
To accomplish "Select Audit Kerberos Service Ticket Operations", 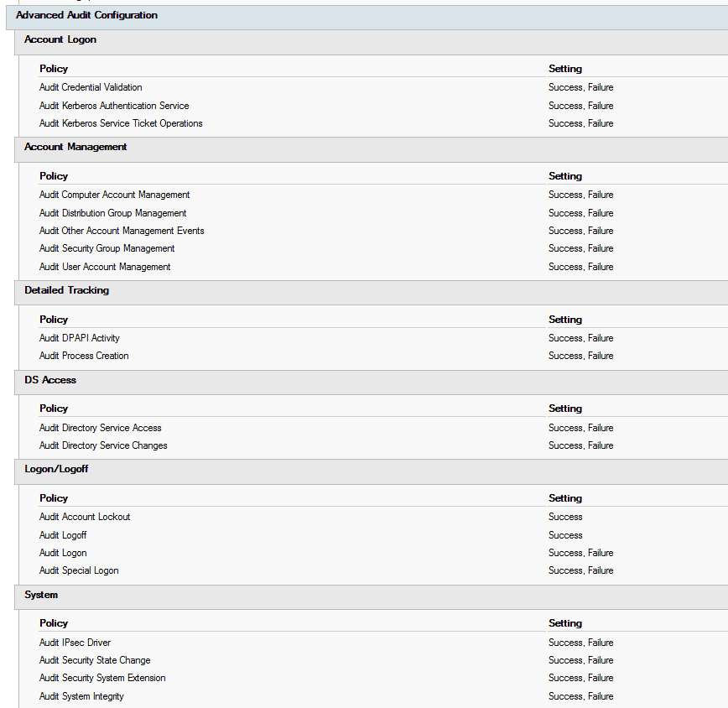I will pos(121,124).
